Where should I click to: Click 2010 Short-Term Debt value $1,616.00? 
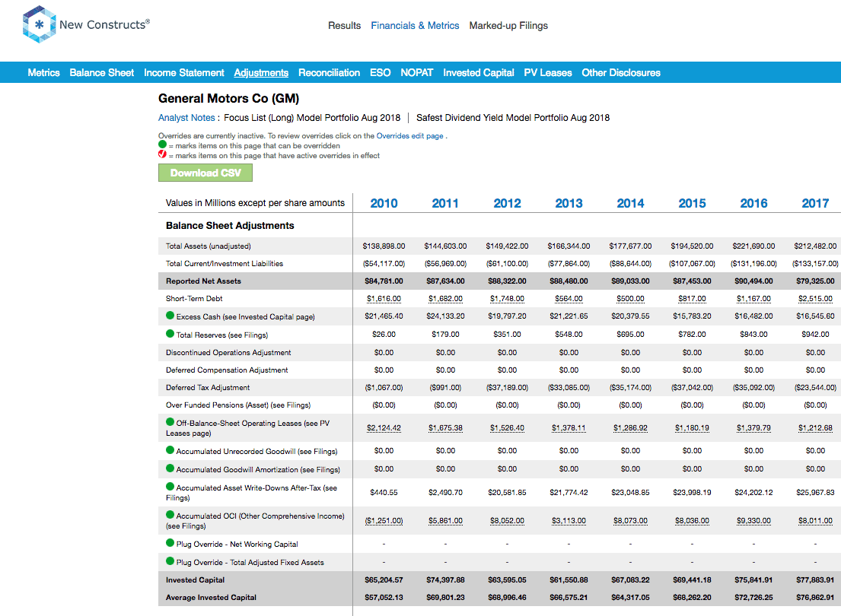point(384,299)
